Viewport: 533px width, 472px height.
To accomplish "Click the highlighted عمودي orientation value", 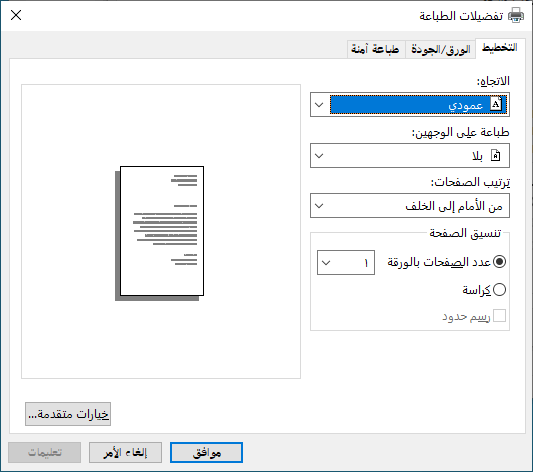I will point(418,105).
